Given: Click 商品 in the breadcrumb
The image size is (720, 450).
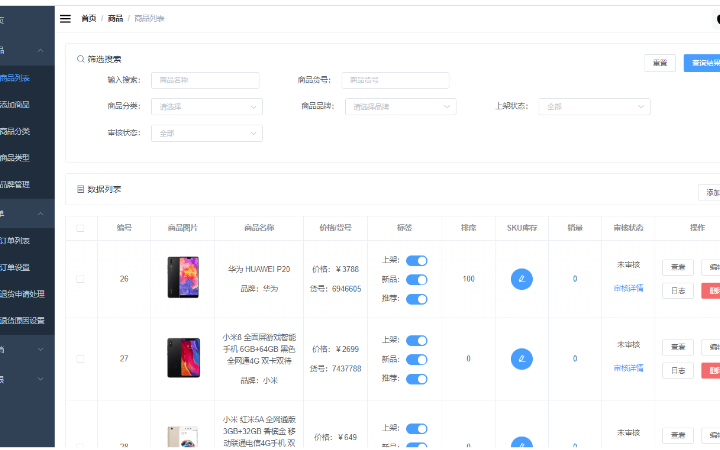Looking at the screenshot, I should tap(115, 18).
